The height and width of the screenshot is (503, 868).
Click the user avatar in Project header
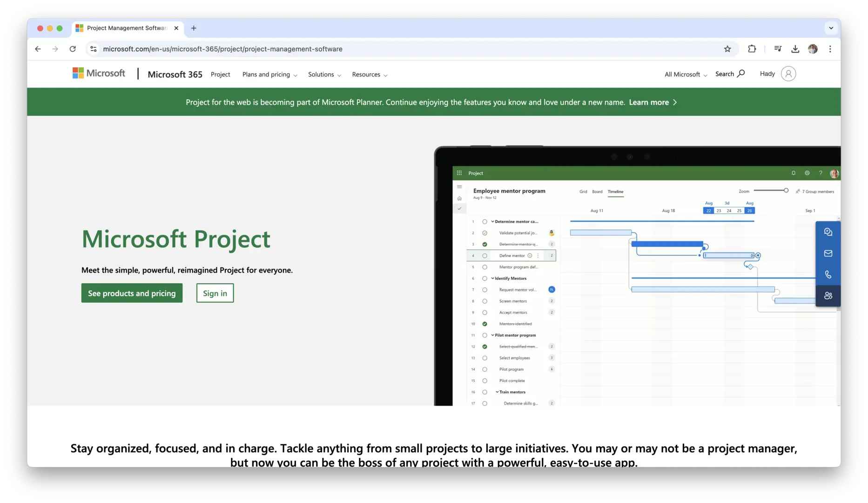834,174
